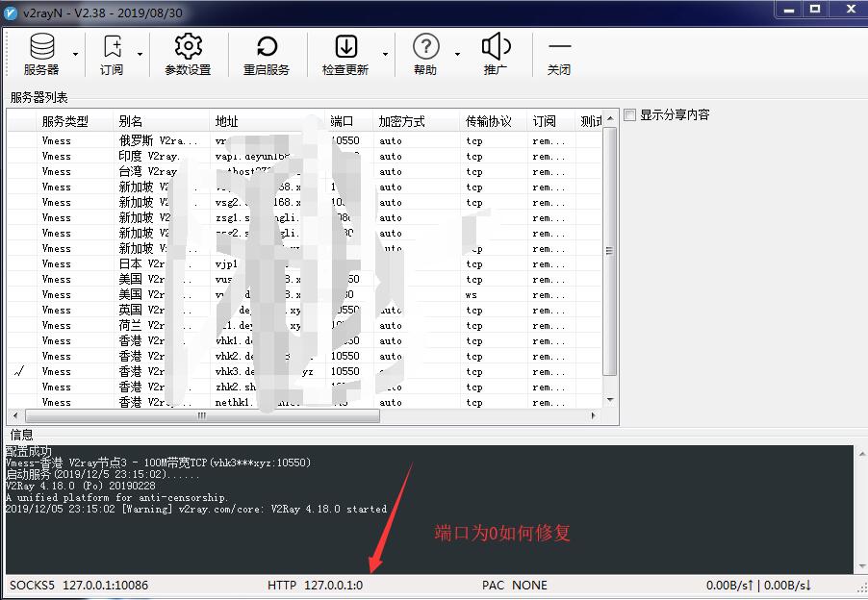Click the v2rayN app icon in title bar
Image resolution: width=868 pixels, height=600 pixels.
[12, 12]
